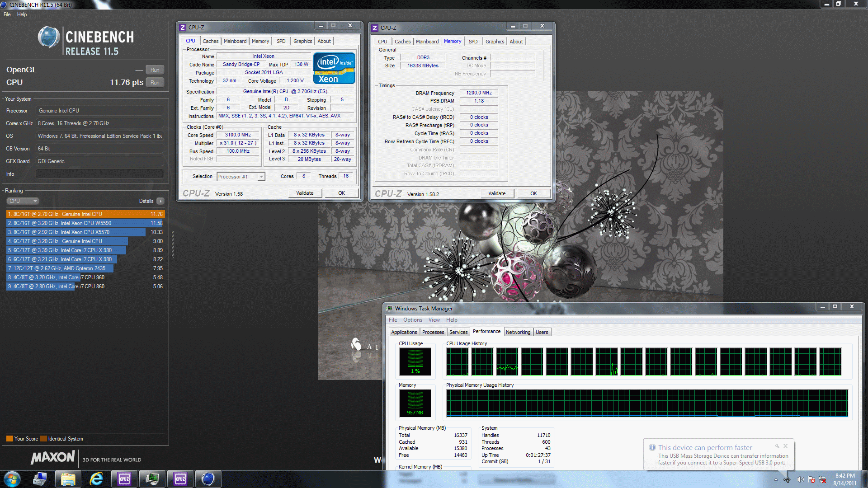868x488 pixels.
Task: Open Task Manager File menu
Action: tap(393, 320)
